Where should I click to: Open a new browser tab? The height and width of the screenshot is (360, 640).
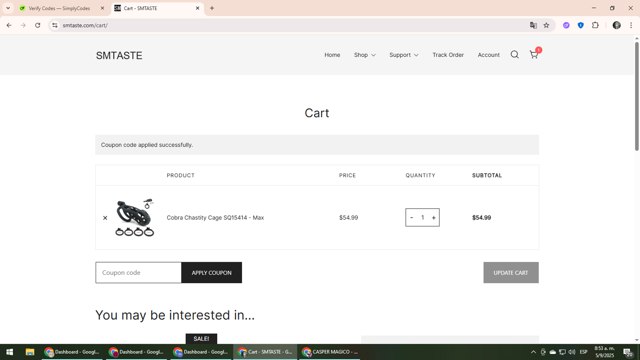tap(212, 8)
